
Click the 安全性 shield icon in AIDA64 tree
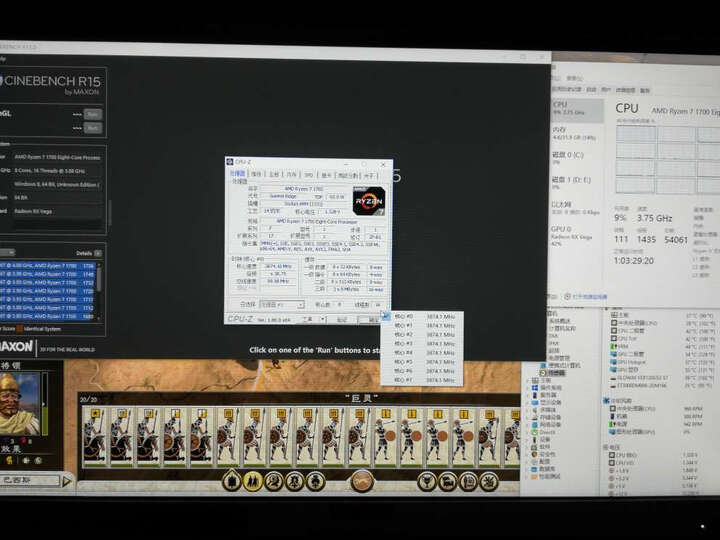pos(535,454)
